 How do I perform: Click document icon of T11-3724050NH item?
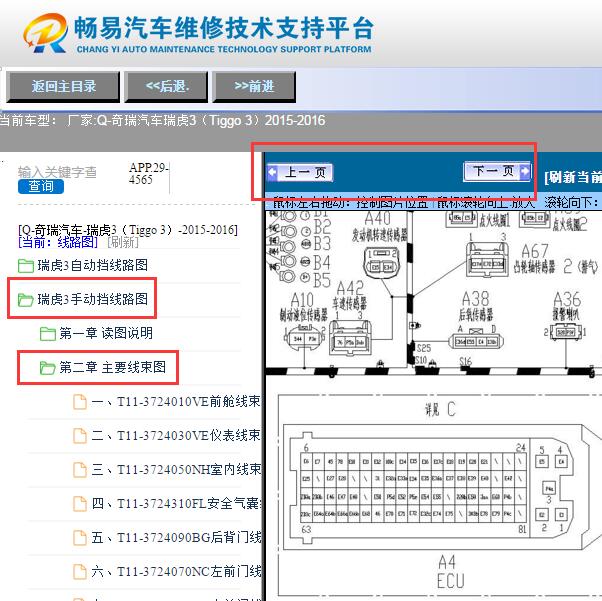(x=79, y=470)
